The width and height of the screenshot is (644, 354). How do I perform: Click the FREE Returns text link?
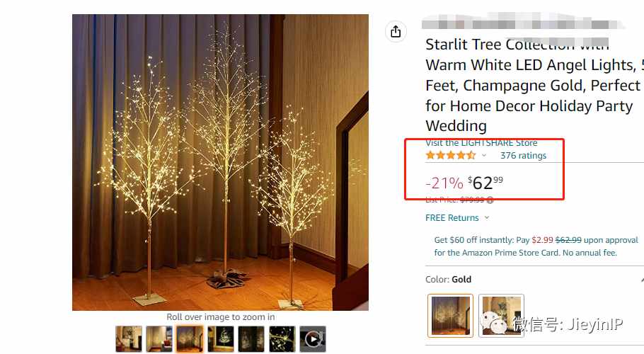coord(452,217)
